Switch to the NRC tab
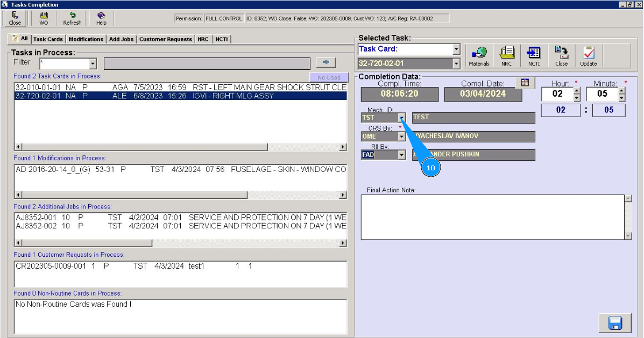644x338 pixels. (203, 39)
